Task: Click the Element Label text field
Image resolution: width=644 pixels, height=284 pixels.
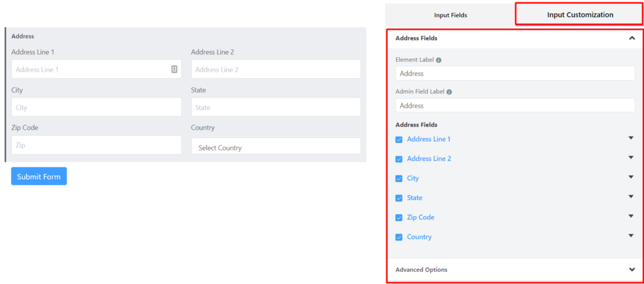Action: (x=515, y=74)
